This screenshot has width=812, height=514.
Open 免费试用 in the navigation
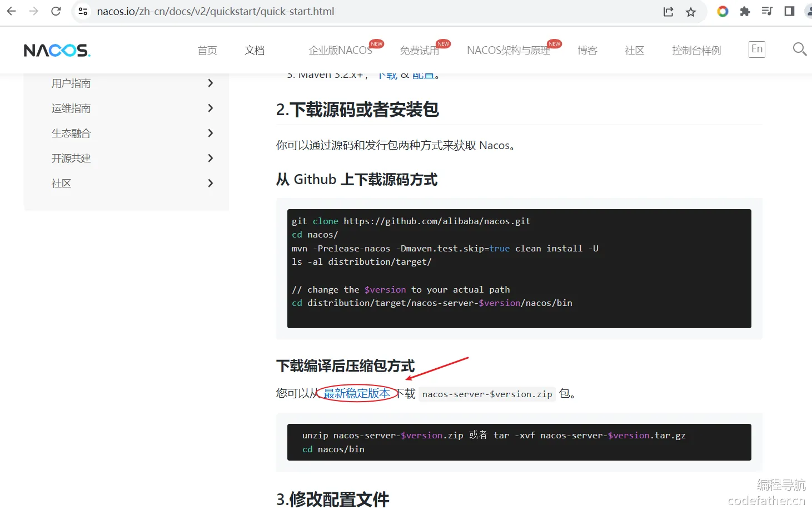[420, 51]
